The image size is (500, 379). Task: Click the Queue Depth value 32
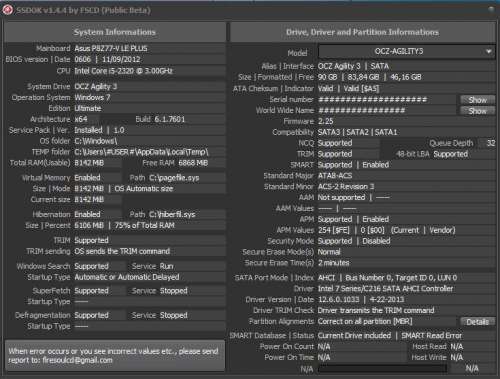491,143
